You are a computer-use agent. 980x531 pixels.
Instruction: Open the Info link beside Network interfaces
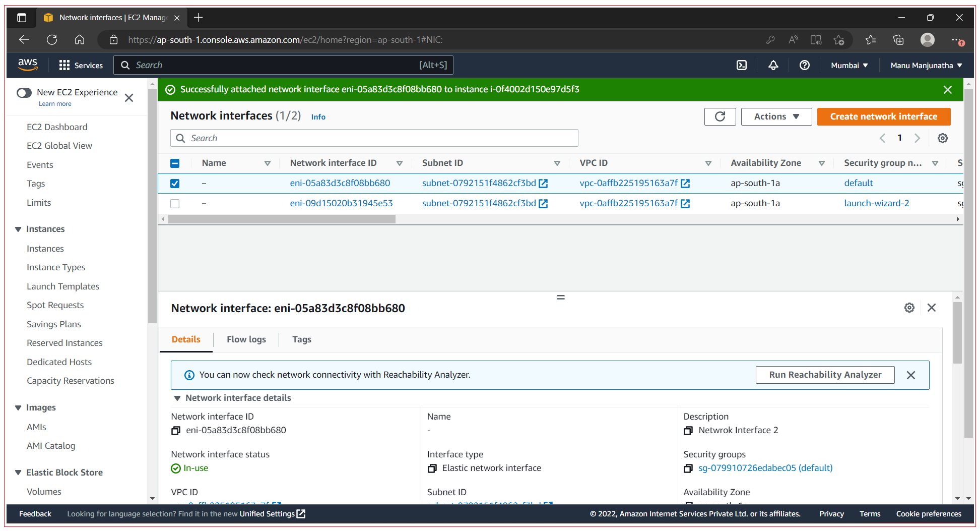318,117
